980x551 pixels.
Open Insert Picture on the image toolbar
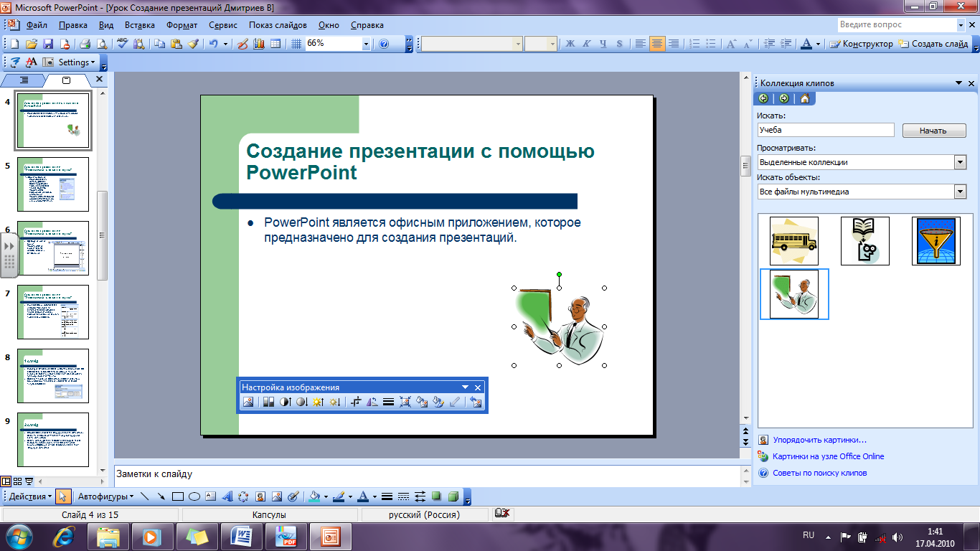(x=248, y=402)
